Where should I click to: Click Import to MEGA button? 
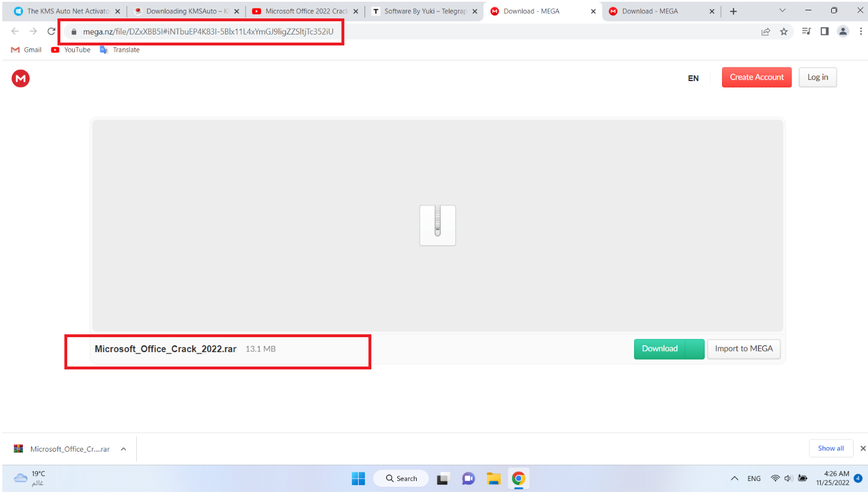tap(743, 349)
